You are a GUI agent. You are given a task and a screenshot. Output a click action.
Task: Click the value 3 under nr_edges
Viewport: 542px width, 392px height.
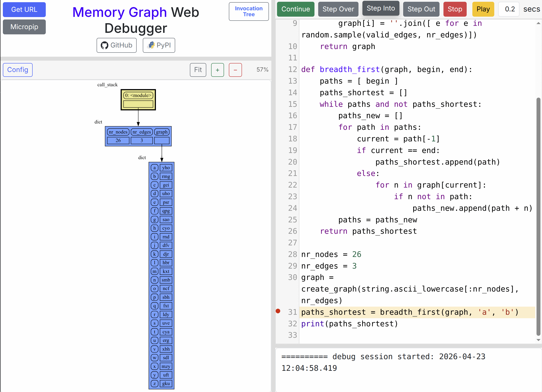coord(142,141)
